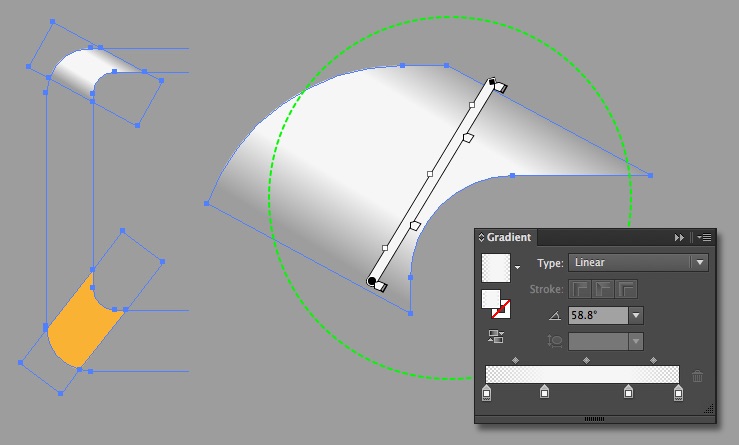Click the aspect ratio icon in Gradient panel
The height and width of the screenshot is (445, 739).
click(555, 341)
